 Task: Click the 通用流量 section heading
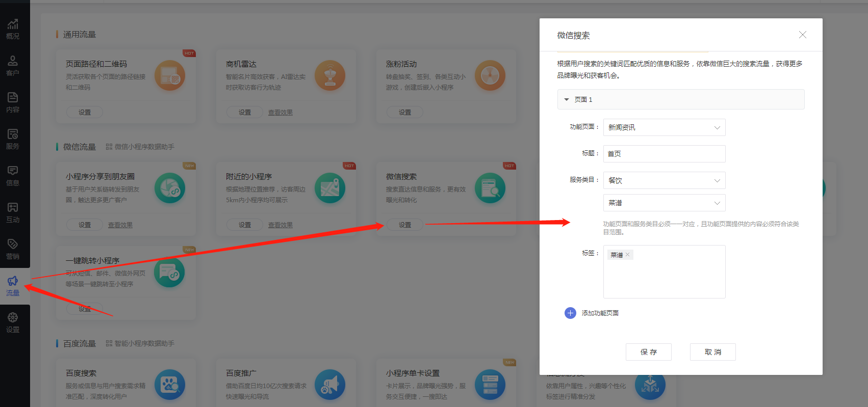(x=80, y=34)
